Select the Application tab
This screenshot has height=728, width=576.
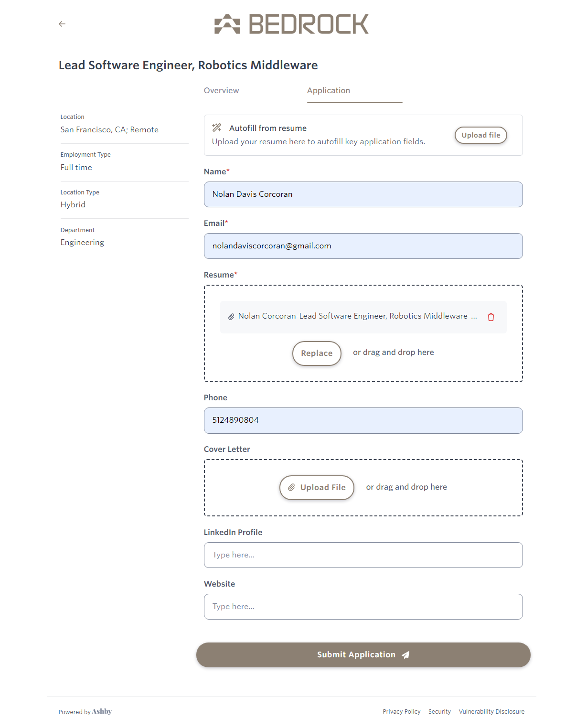[x=329, y=91]
